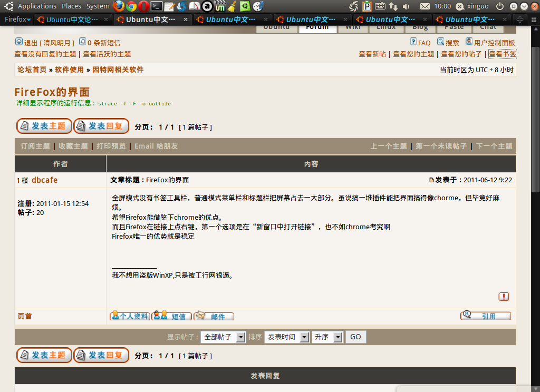Open a new browser tab with plus button
This screenshot has height=392, width=540.
pos(519,19)
